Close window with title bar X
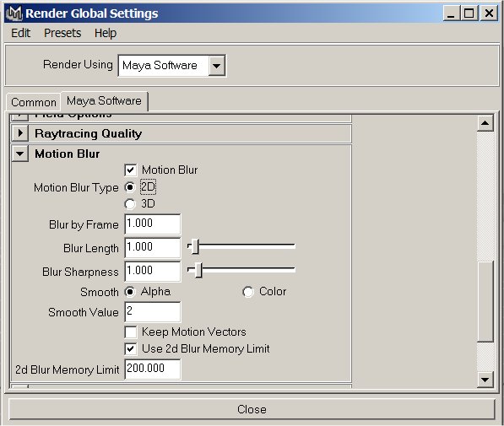504x426 pixels. pyautogui.click(x=489, y=13)
